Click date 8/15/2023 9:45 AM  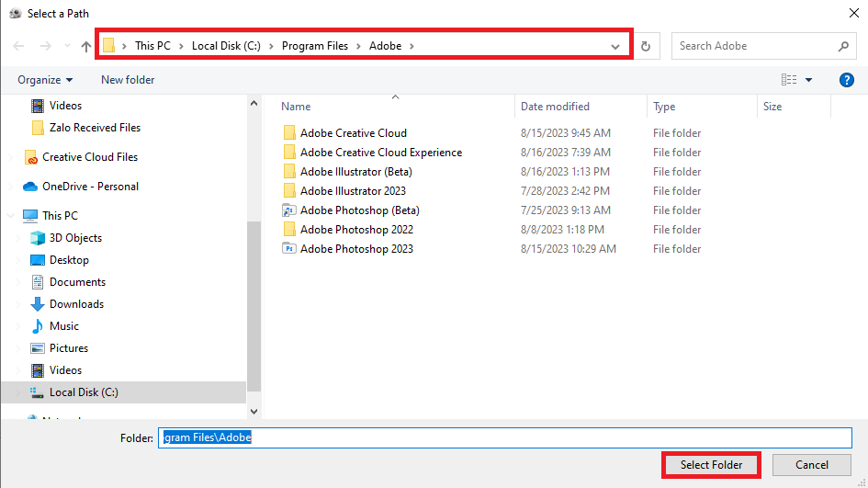(565, 133)
